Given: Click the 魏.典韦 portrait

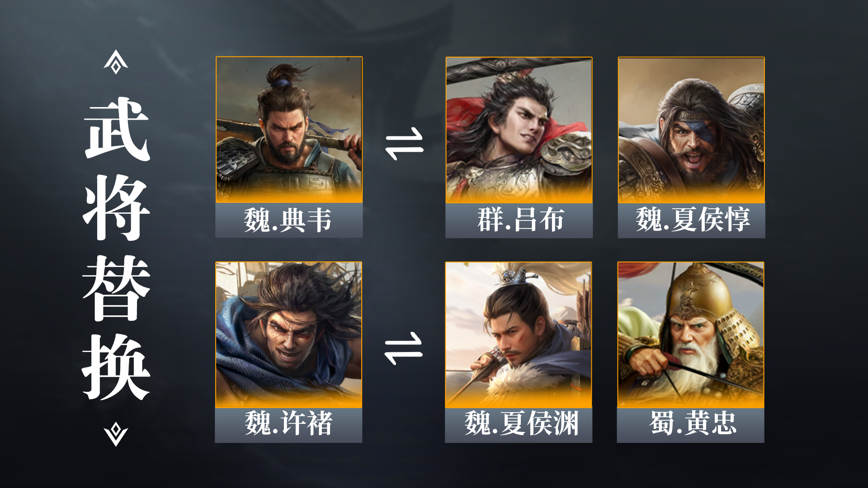Looking at the screenshot, I should point(289,130).
